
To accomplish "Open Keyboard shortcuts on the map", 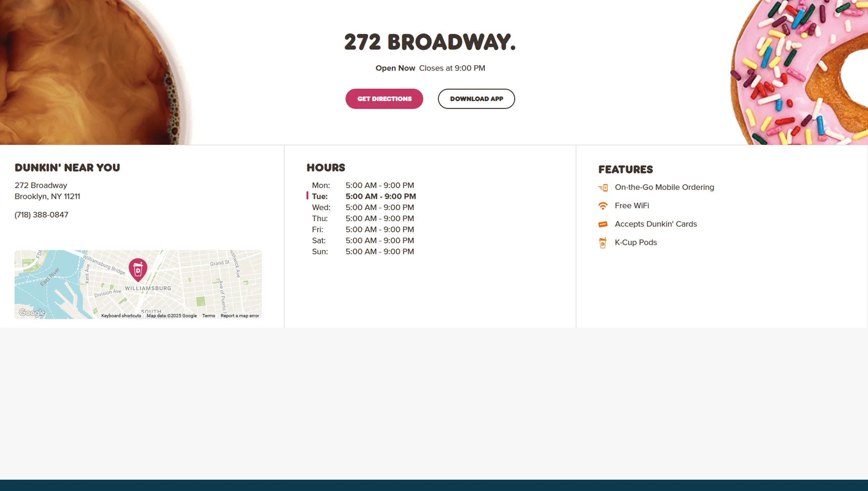I will click(121, 316).
